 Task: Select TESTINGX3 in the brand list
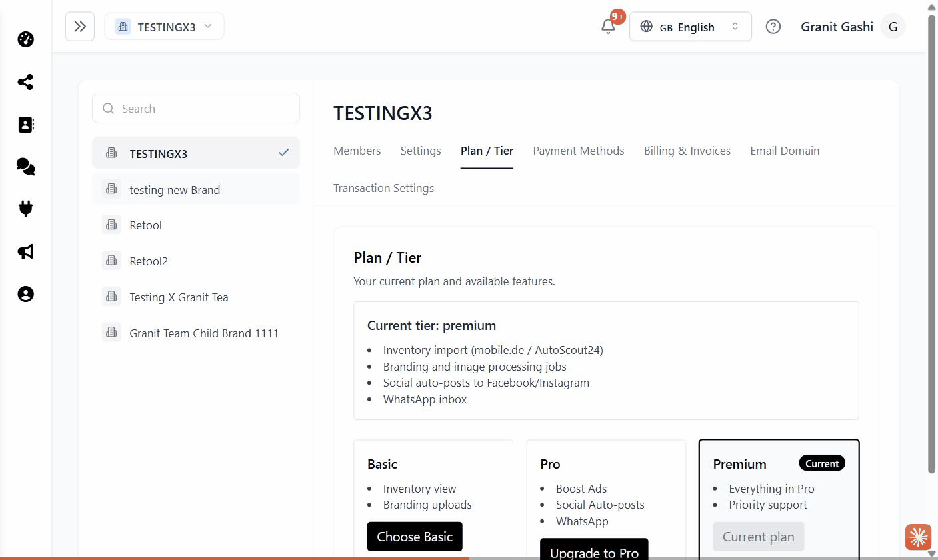pyautogui.click(x=196, y=153)
